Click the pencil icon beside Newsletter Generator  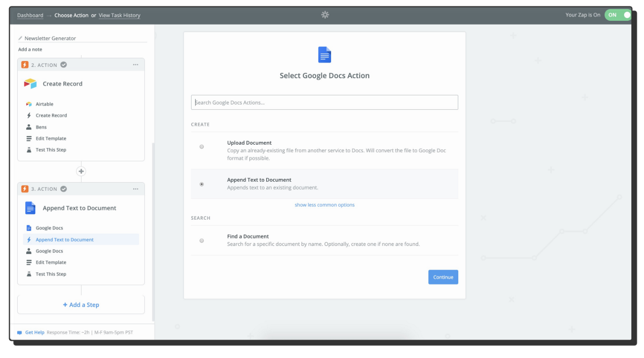(x=20, y=39)
